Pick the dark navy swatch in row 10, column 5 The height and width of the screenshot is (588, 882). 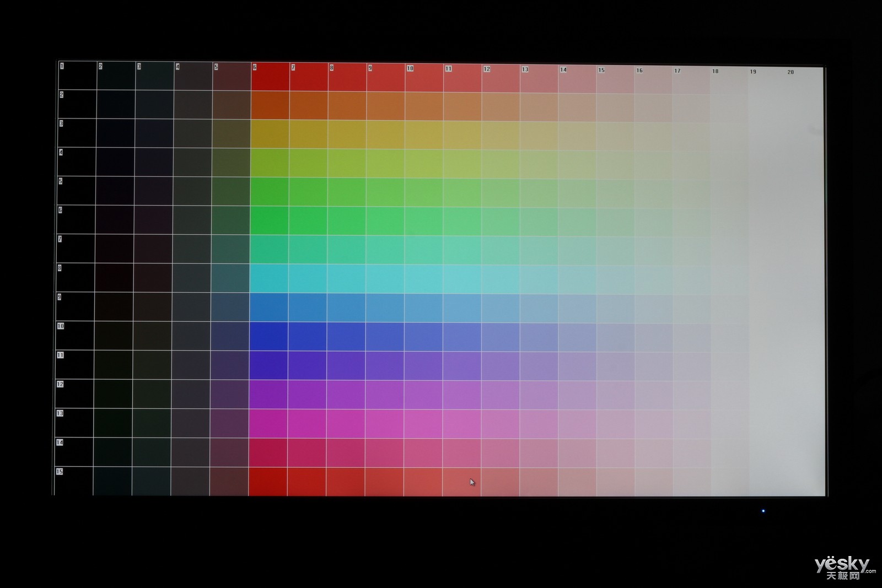(x=230, y=336)
